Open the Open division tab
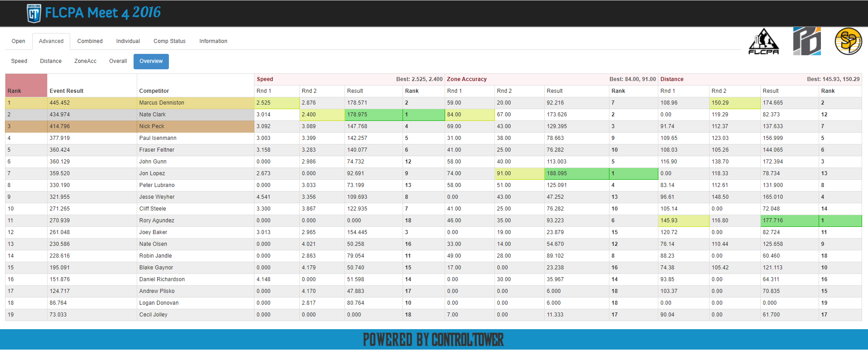Viewport: 868px width, 350px height. click(19, 41)
